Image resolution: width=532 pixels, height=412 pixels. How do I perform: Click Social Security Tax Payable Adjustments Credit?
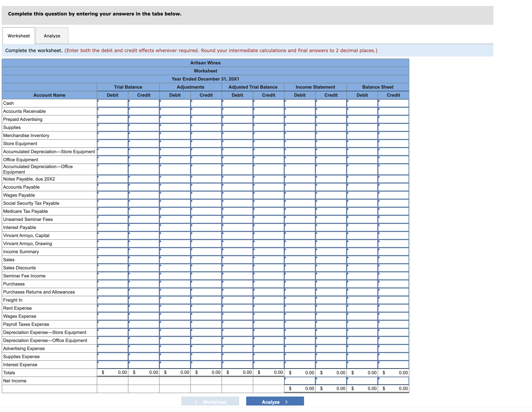coord(206,203)
